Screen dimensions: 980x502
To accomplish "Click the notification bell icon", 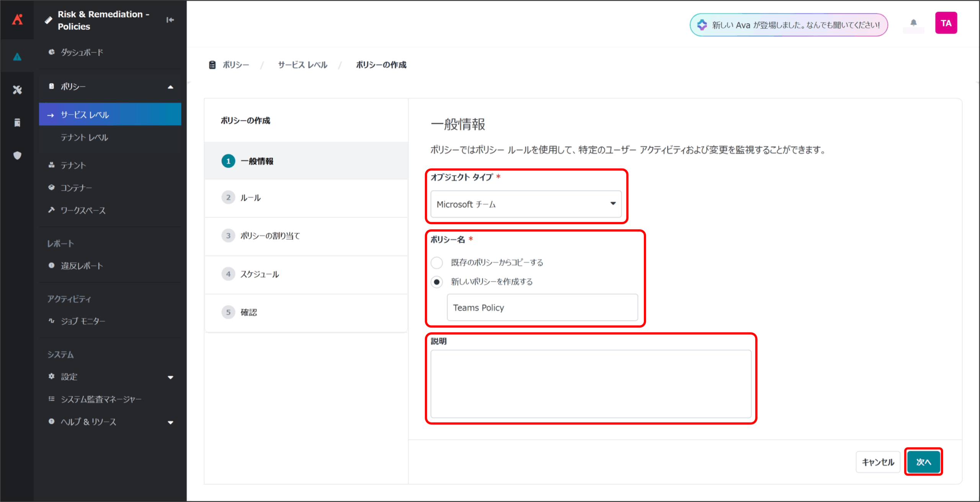I will pyautogui.click(x=913, y=23).
